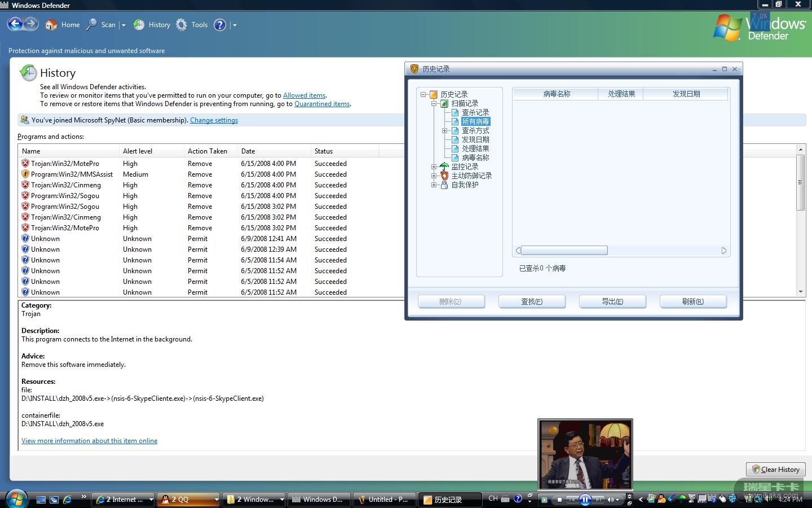Sort list by Alert level column
812x508 pixels.
pyautogui.click(x=138, y=151)
